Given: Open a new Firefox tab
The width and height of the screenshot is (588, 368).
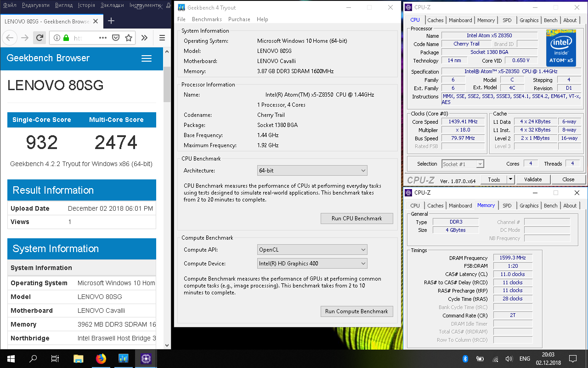Looking at the screenshot, I should (111, 21).
